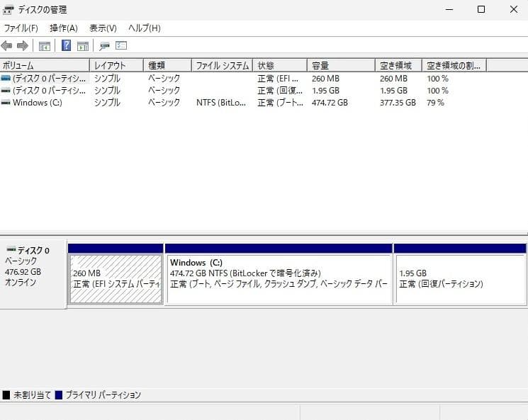Select the Windows (C:) volume row
Viewport: 528px width, 420px height.
click(243, 103)
